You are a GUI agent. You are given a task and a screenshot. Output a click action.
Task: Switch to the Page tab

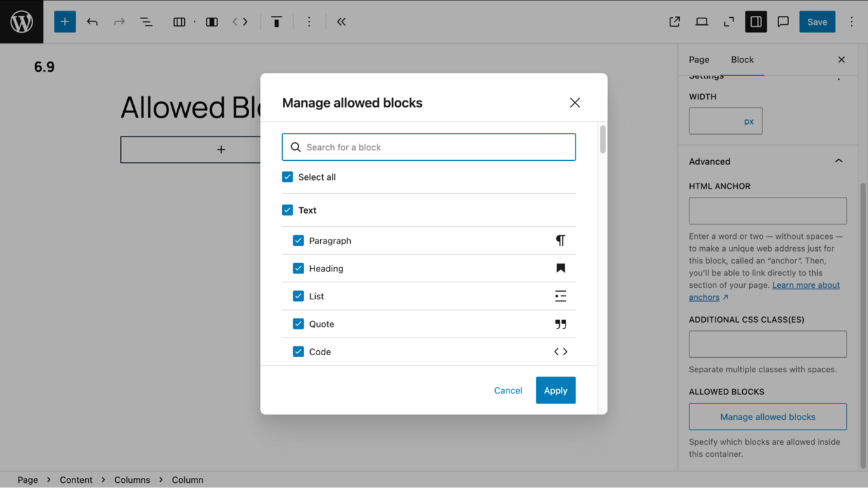point(699,59)
